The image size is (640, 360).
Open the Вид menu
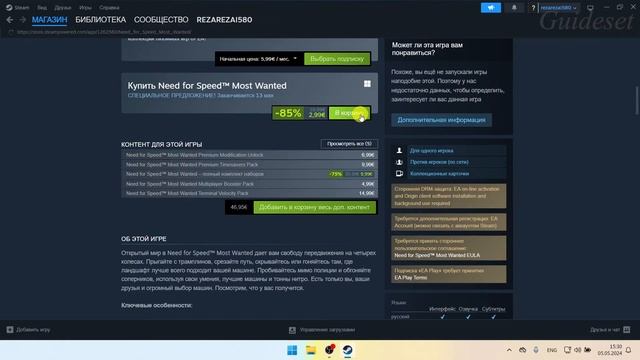42,7
